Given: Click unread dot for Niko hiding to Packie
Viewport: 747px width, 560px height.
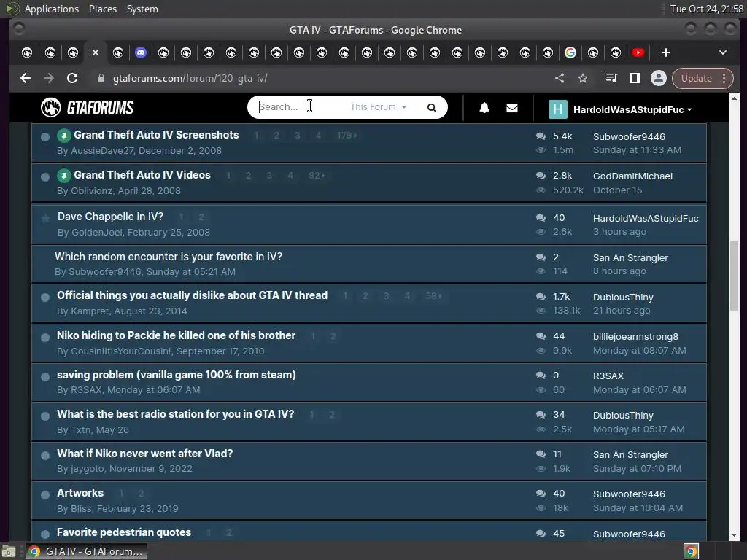Looking at the screenshot, I should point(45,338).
